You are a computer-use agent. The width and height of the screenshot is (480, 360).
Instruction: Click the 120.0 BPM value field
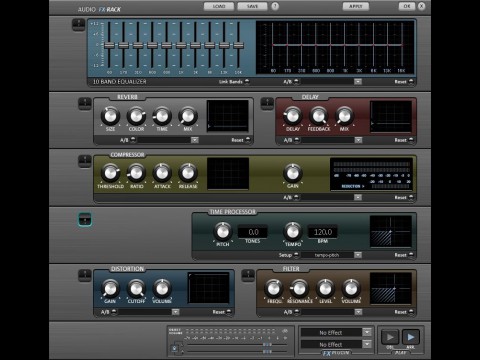[322, 232]
